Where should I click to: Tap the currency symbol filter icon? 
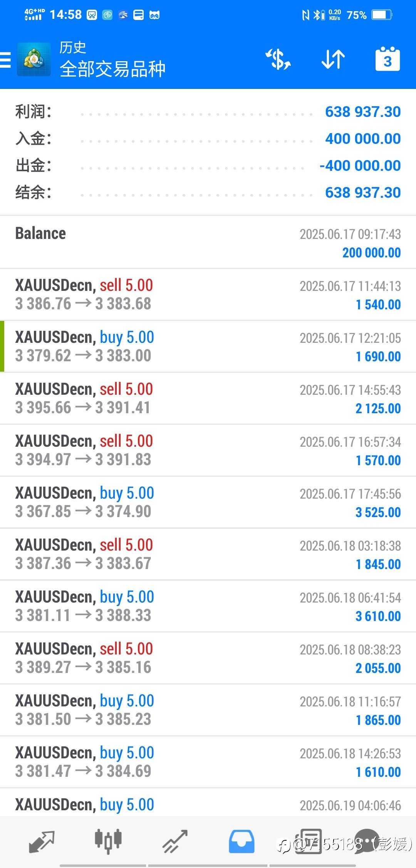278,59
